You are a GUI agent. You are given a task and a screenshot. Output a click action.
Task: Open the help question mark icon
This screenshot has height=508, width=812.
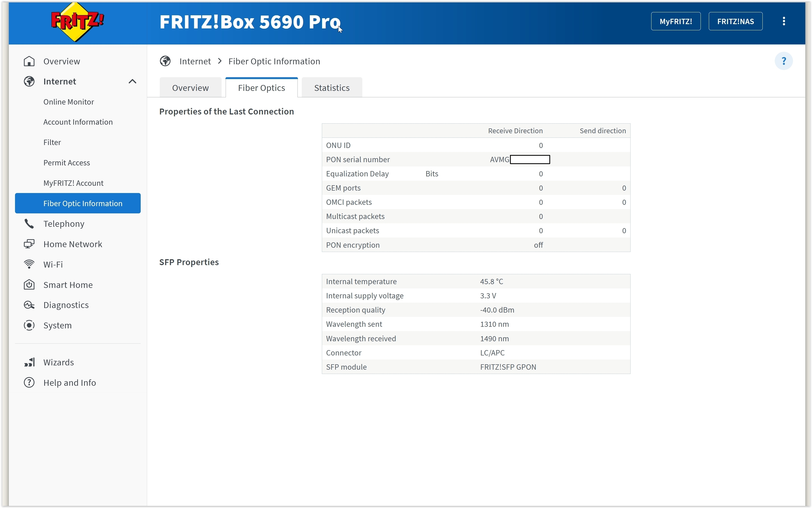(x=783, y=61)
